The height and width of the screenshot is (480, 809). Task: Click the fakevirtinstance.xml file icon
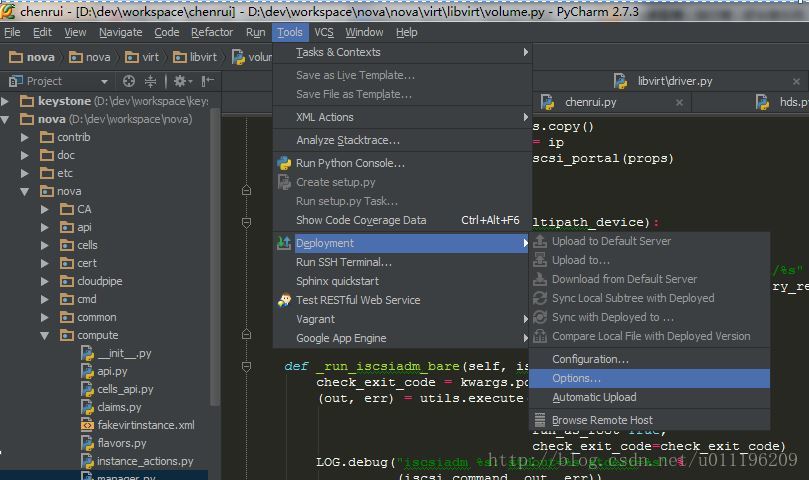point(87,425)
